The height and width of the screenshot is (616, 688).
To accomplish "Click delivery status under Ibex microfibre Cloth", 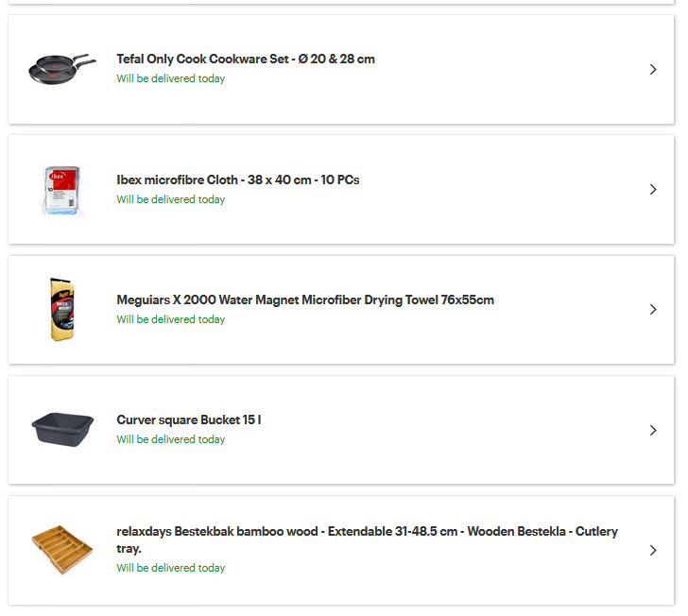I will [171, 199].
